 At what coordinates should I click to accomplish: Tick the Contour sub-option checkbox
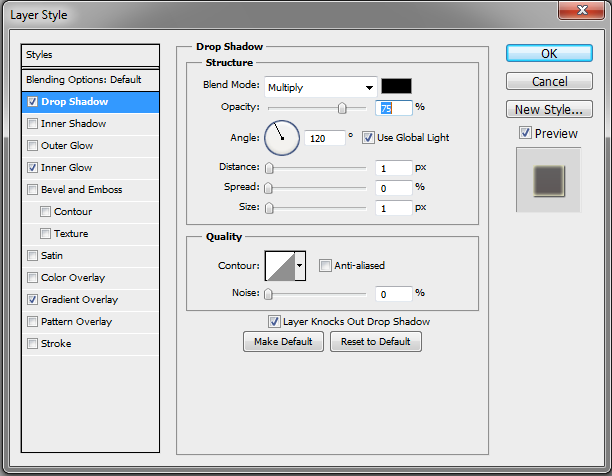pos(45,211)
